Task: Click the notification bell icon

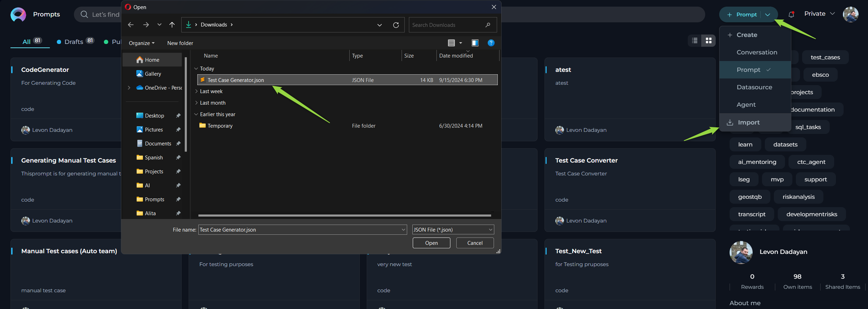Action: tap(791, 14)
